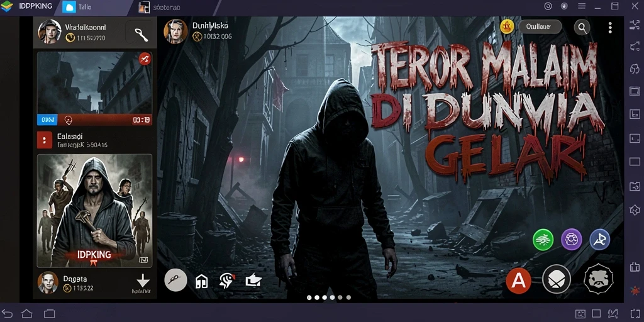Click the plain square icon in bottom-right bar
The height and width of the screenshot is (322, 644).
(596, 314)
